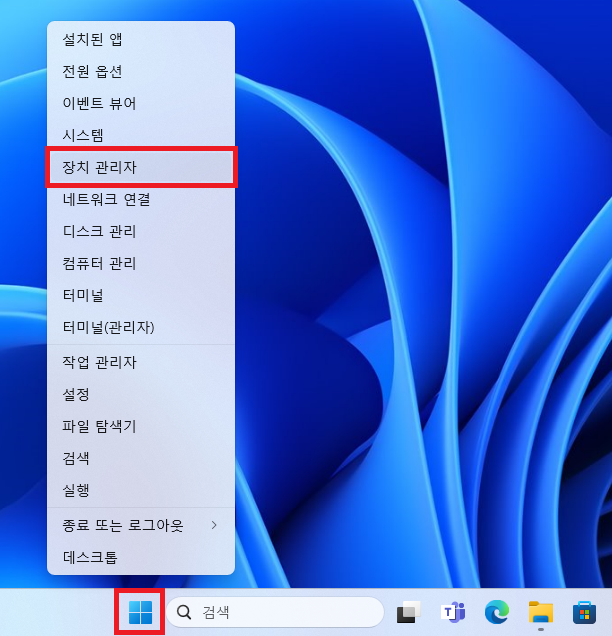Launch 컴퓨터 관리
This screenshot has height=636, width=612.
(141, 263)
